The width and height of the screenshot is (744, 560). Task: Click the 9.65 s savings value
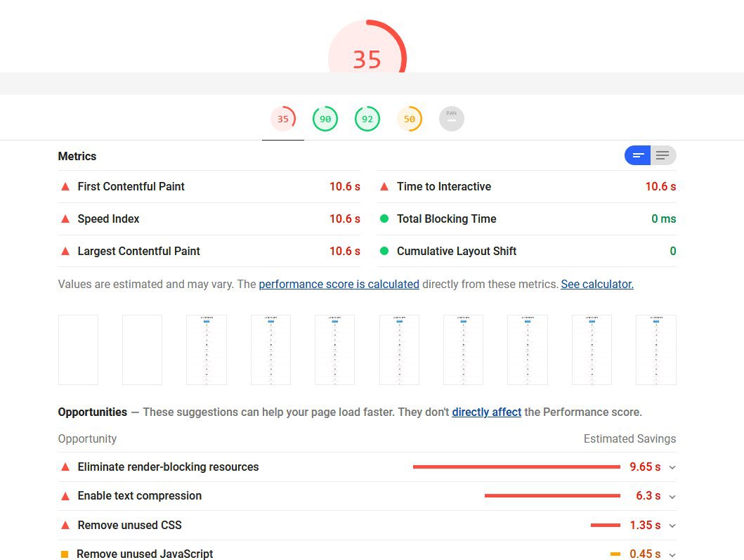[x=645, y=467]
